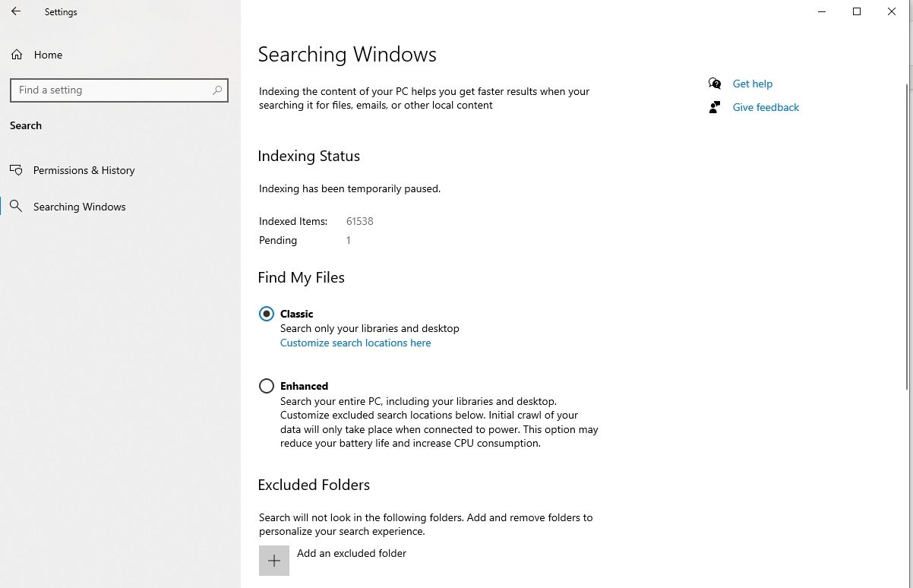This screenshot has width=913, height=588.
Task: Open the Get help link
Action: (752, 84)
